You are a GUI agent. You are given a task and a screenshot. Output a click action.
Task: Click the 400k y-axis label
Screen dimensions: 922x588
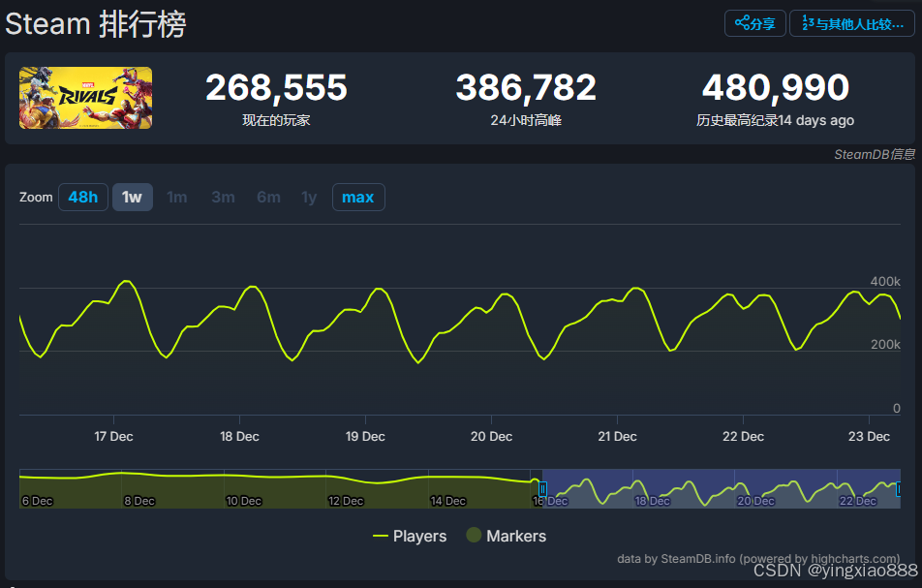click(x=885, y=281)
